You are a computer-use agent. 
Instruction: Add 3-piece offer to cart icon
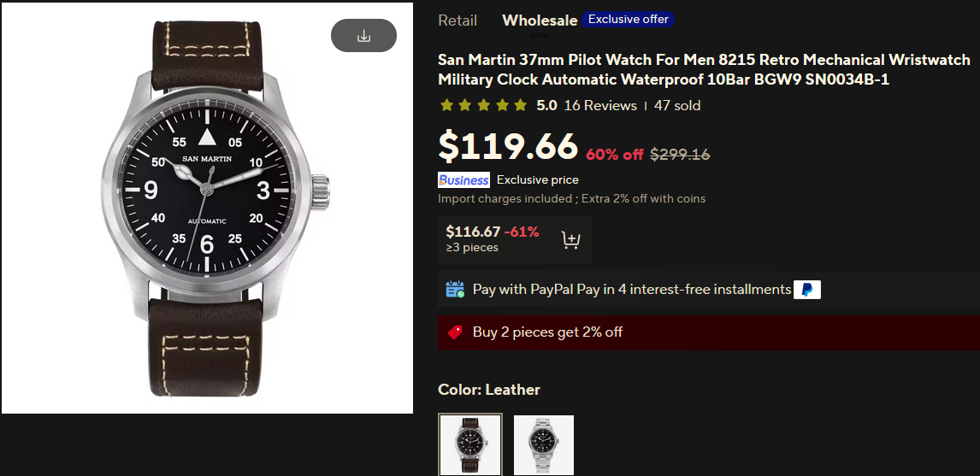click(x=570, y=239)
